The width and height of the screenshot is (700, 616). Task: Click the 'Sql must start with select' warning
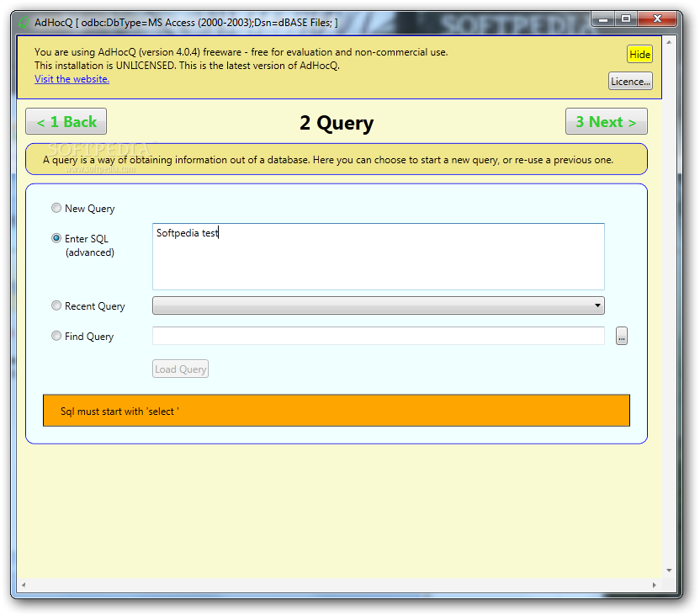click(337, 411)
